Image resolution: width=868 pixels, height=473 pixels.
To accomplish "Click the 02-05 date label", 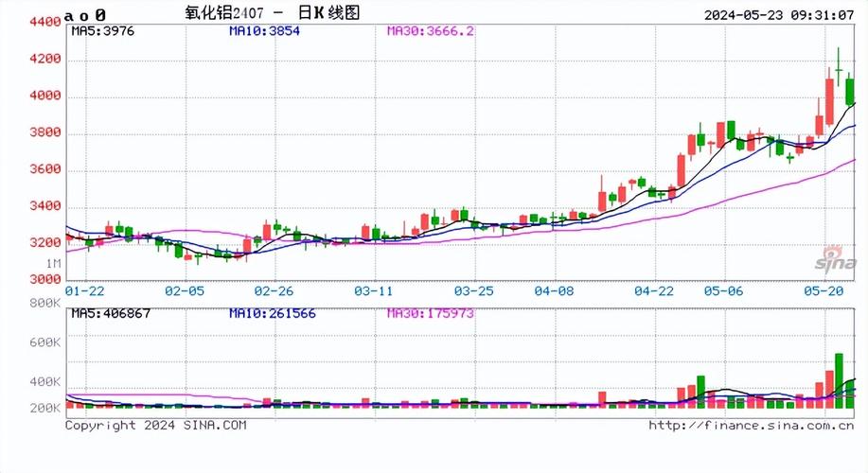I will tap(185, 291).
